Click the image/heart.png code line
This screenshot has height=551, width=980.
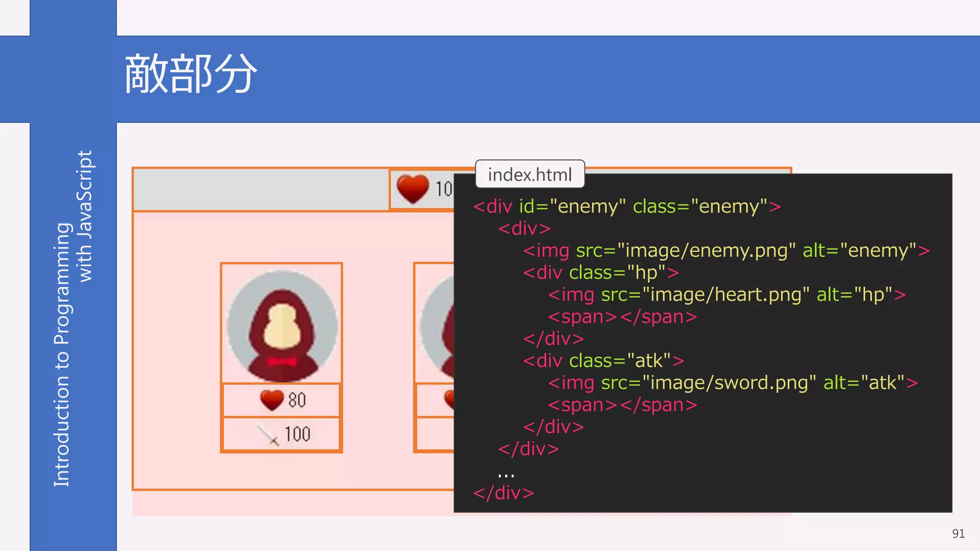727,295
